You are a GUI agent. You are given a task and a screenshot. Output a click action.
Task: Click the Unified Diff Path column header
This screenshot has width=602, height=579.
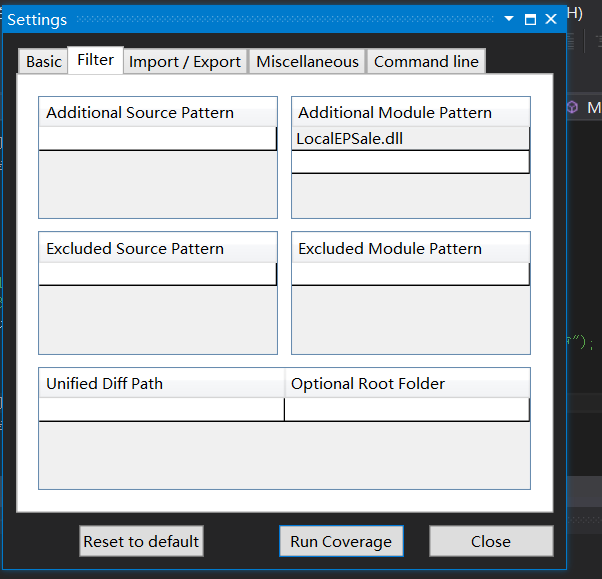161,383
